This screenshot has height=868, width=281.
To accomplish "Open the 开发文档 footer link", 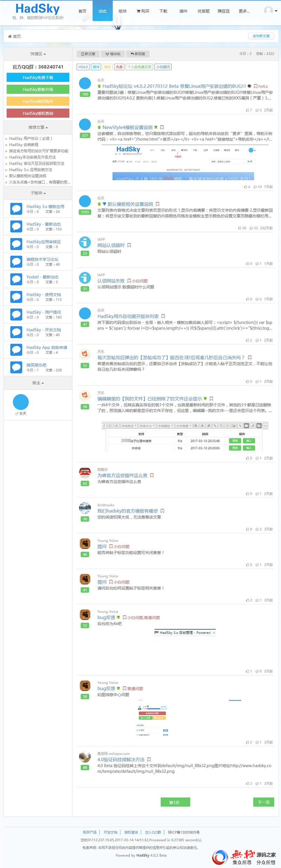I will click(110, 832).
